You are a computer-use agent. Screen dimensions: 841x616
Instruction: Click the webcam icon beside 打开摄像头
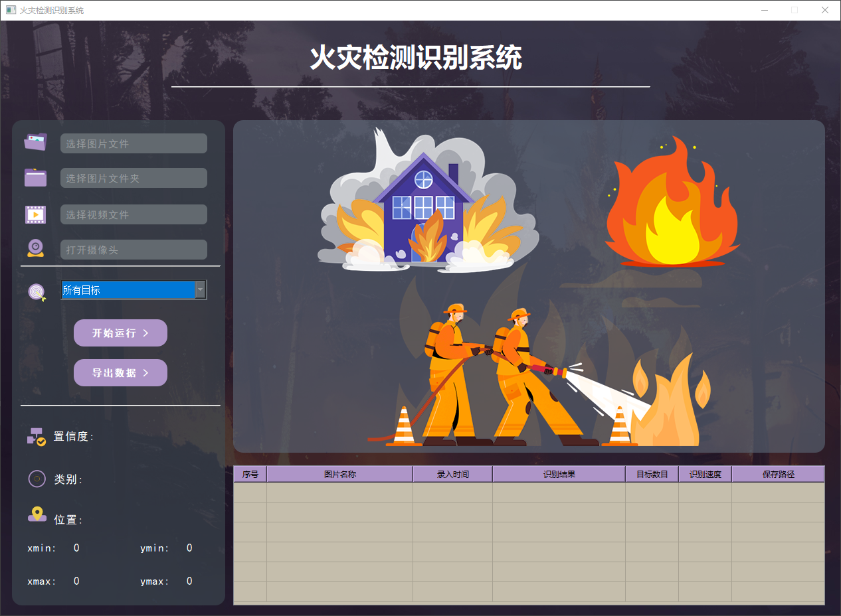pos(35,248)
